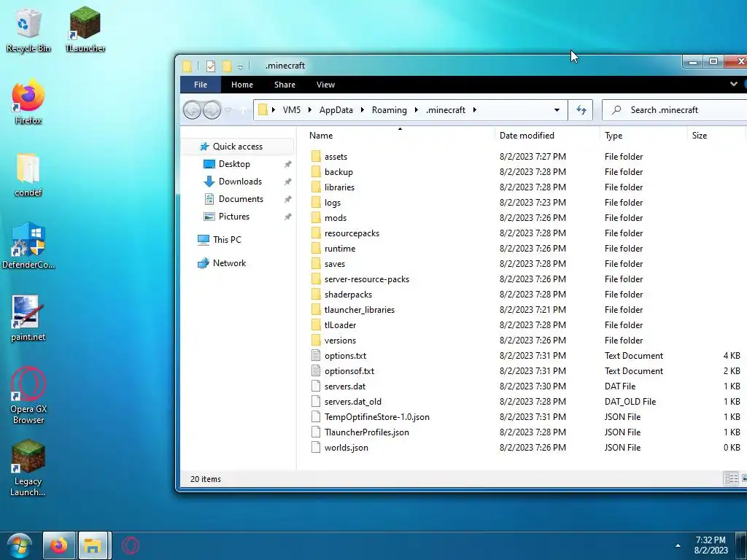Screen dimensions: 747x560
Task: Expand the ribbon with the chevron
Action: [x=734, y=85]
